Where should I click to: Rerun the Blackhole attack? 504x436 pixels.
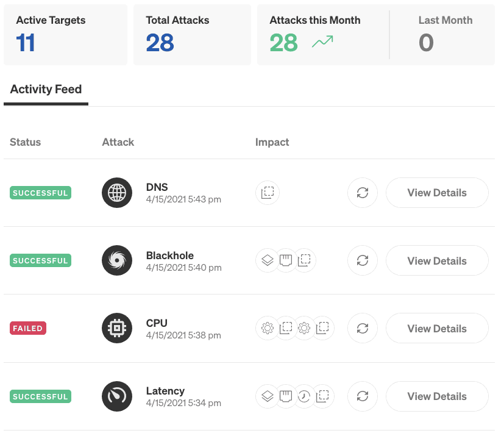pos(362,260)
